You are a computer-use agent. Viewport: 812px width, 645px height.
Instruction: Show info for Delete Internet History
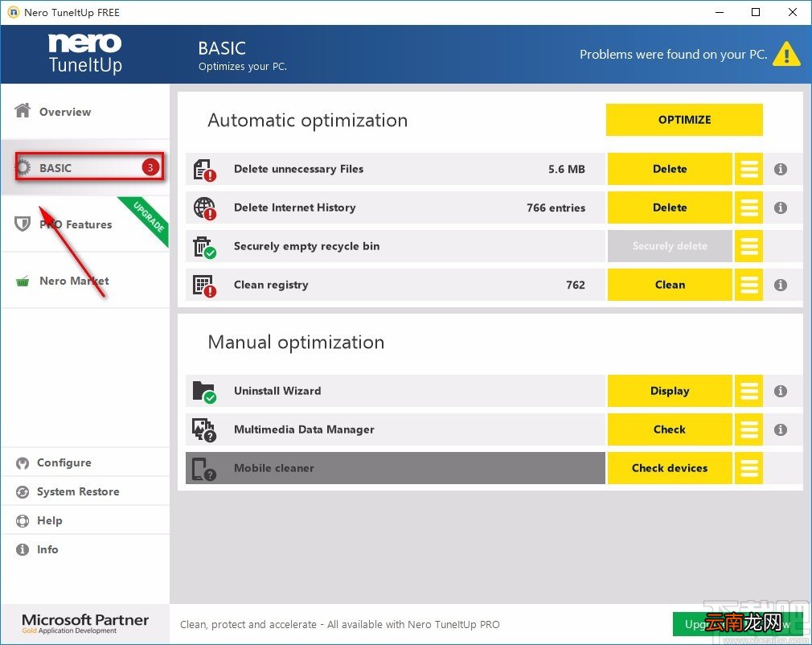click(x=781, y=207)
